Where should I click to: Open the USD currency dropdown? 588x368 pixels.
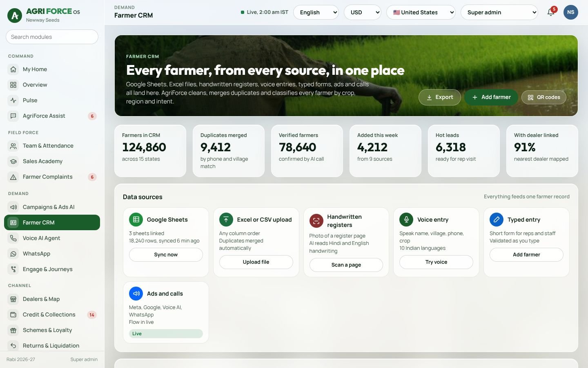click(x=363, y=12)
